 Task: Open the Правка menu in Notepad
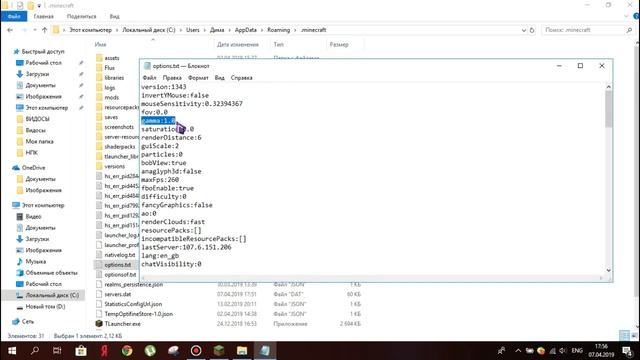coord(172,78)
